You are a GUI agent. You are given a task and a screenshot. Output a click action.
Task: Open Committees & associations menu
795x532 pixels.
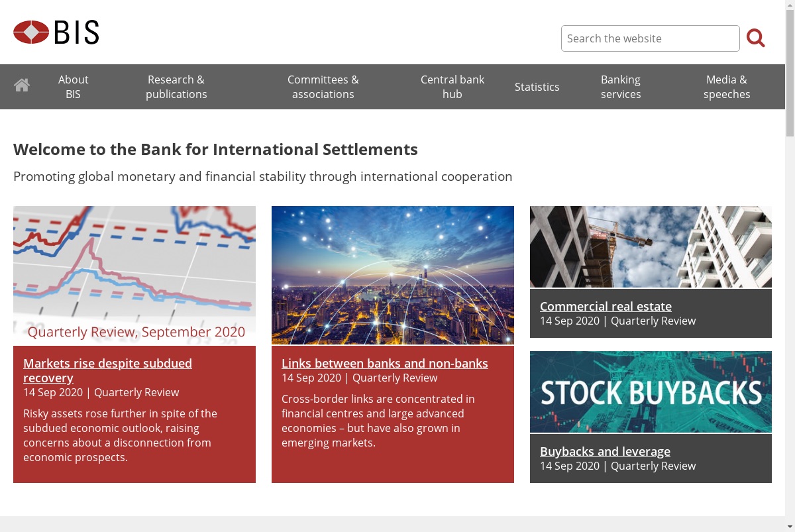click(323, 87)
